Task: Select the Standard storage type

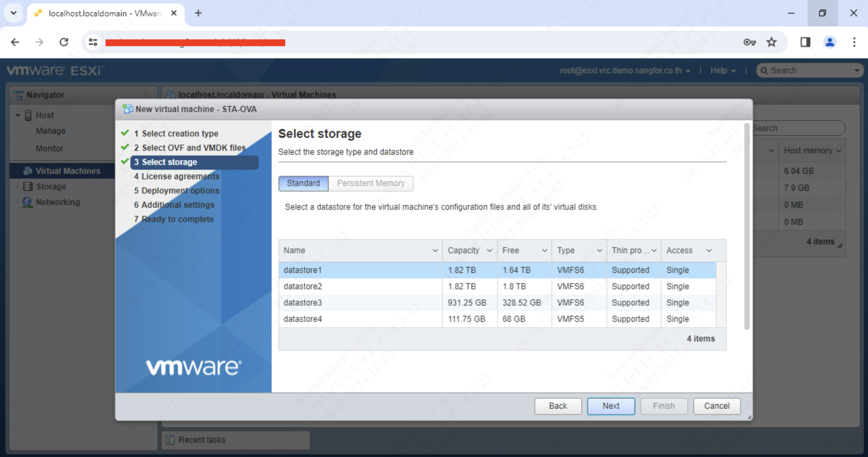Action: click(x=303, y=183)
